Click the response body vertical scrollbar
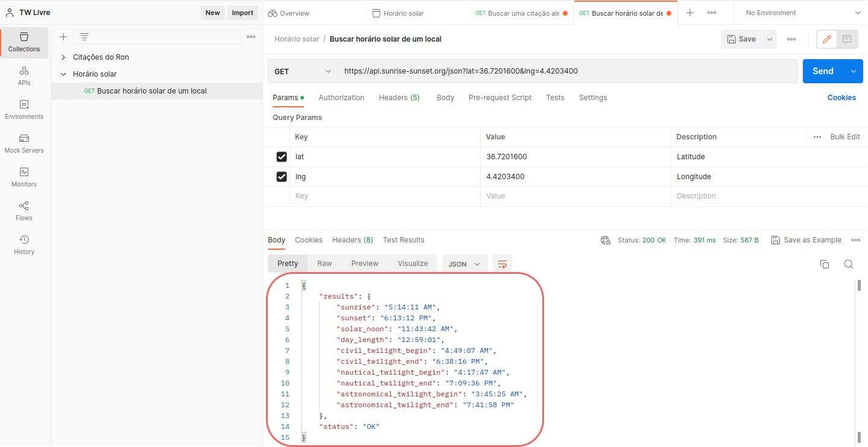 click(859, 362)
